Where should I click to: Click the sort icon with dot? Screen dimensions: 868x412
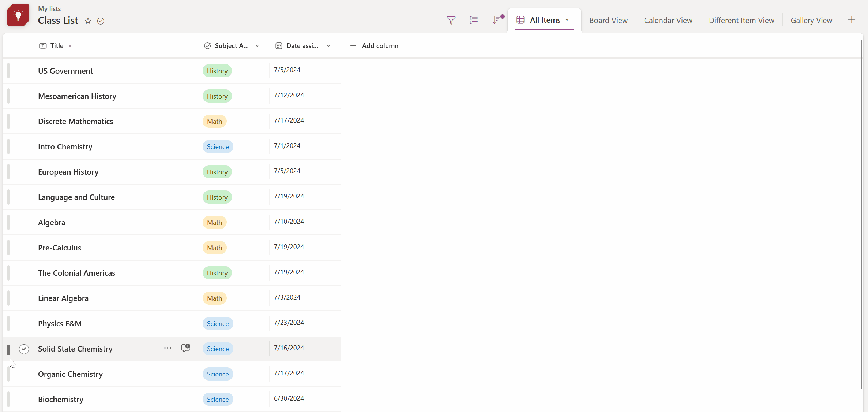[496, 20]
